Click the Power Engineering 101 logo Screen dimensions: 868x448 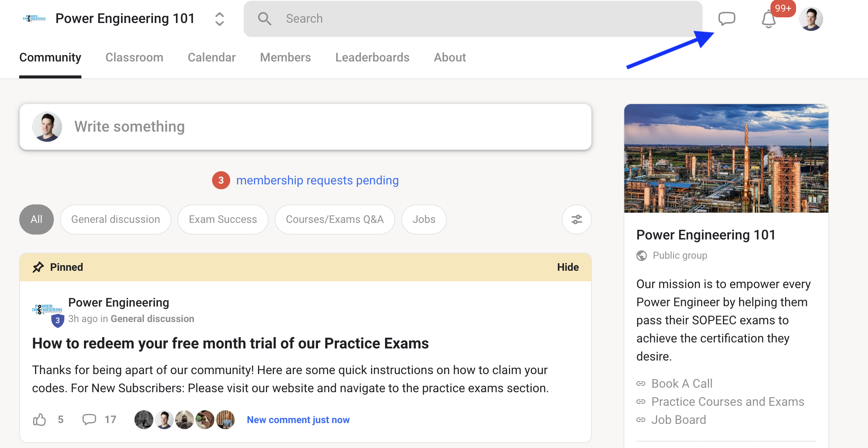(34, 18)
